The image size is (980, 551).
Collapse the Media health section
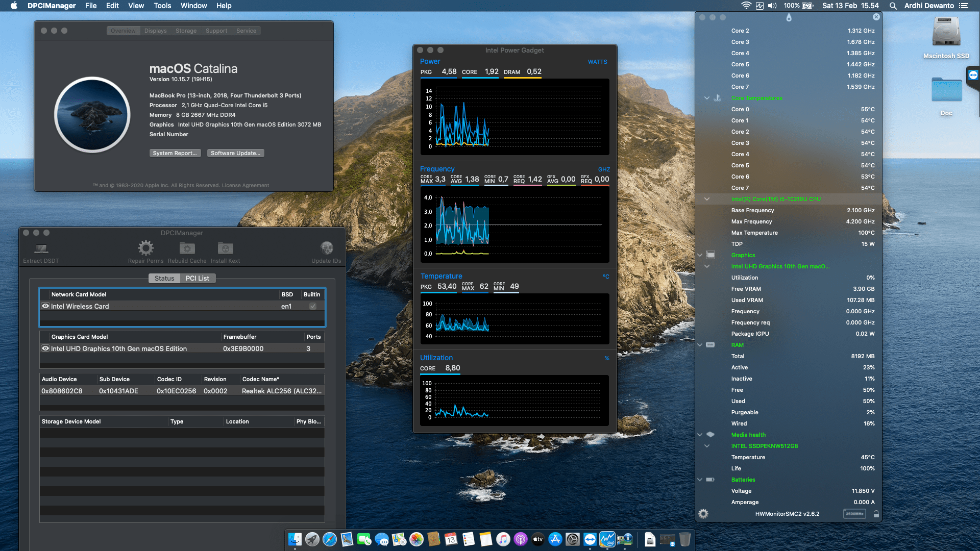[700, 435]
